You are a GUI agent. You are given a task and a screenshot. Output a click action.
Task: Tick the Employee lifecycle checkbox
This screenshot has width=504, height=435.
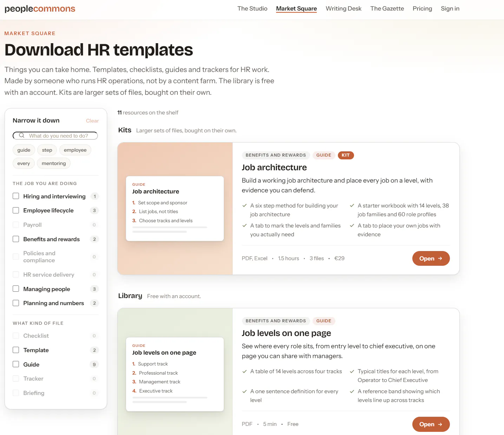[x=16, y=210]
